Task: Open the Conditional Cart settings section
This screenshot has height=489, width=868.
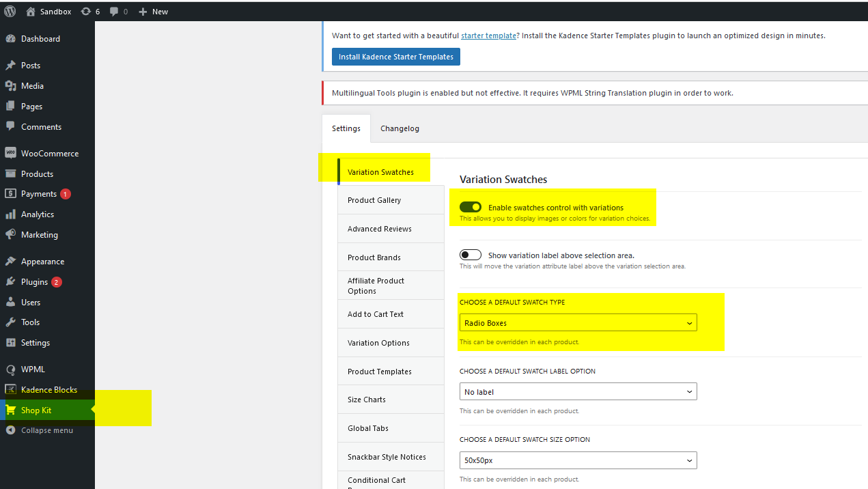Action: (391, 480)
